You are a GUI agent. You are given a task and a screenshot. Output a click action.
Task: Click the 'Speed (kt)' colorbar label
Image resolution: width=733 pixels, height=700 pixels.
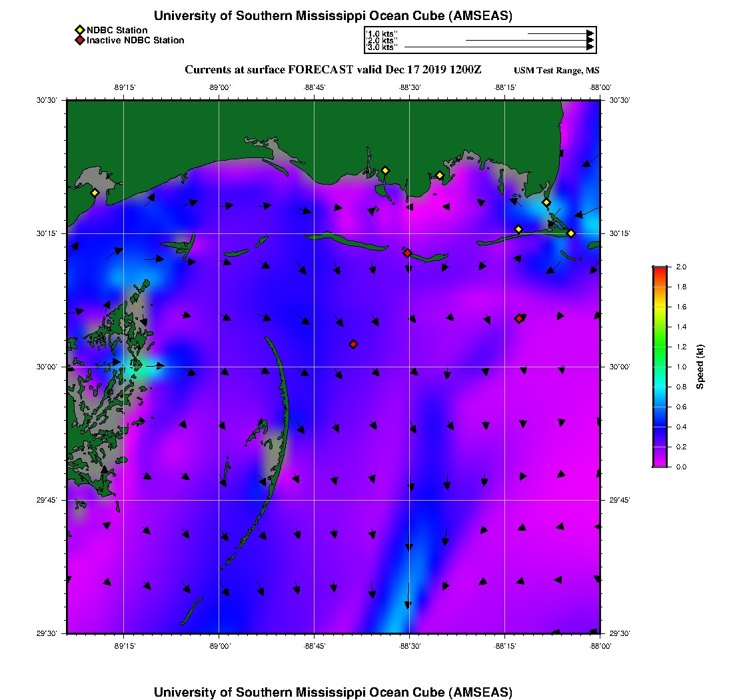click(x=700, y=367)
